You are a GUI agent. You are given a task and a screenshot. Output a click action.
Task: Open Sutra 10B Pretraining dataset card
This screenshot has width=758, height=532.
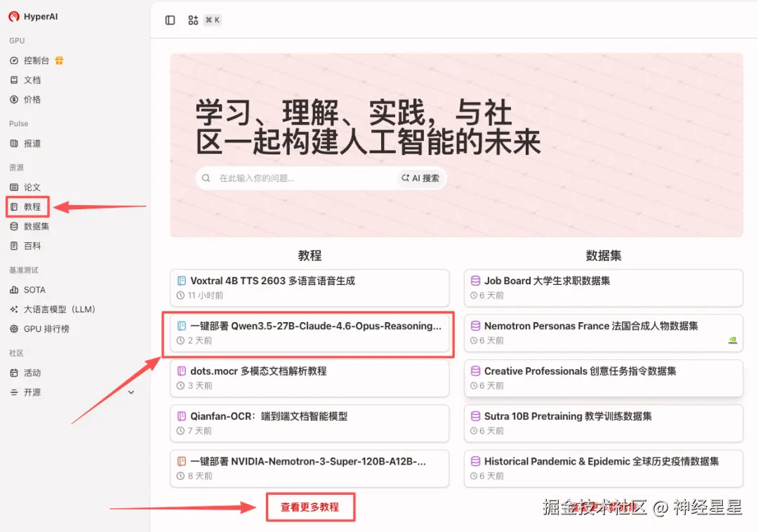pyautogui.click(x=604, y=423)
